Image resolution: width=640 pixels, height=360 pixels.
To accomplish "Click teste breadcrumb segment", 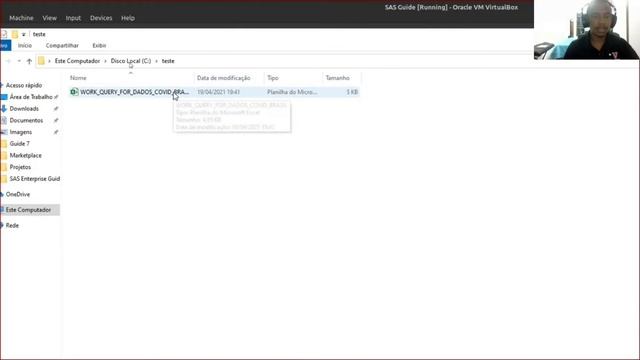I will click(x=168, y=61).
